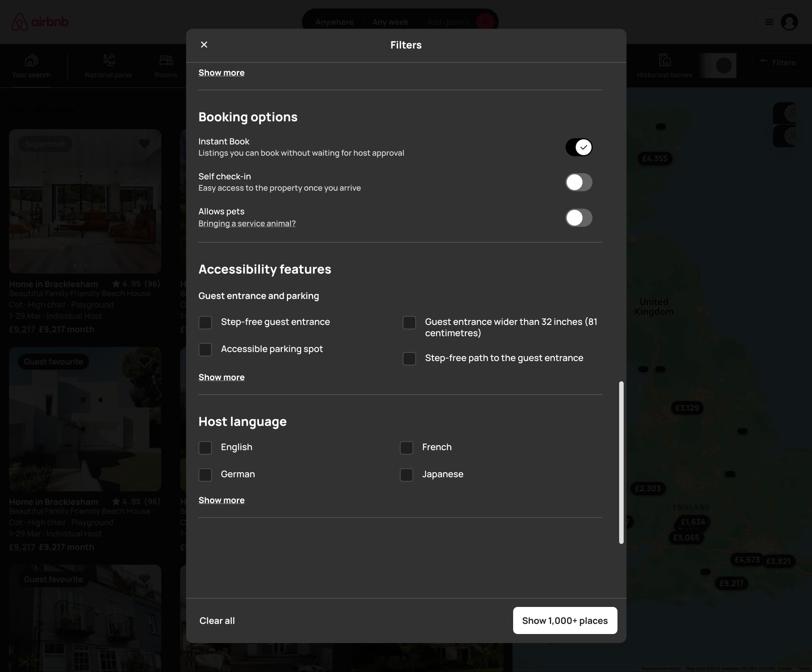
Task: Click the £3,129 map price marker
Action: (687, 408)
